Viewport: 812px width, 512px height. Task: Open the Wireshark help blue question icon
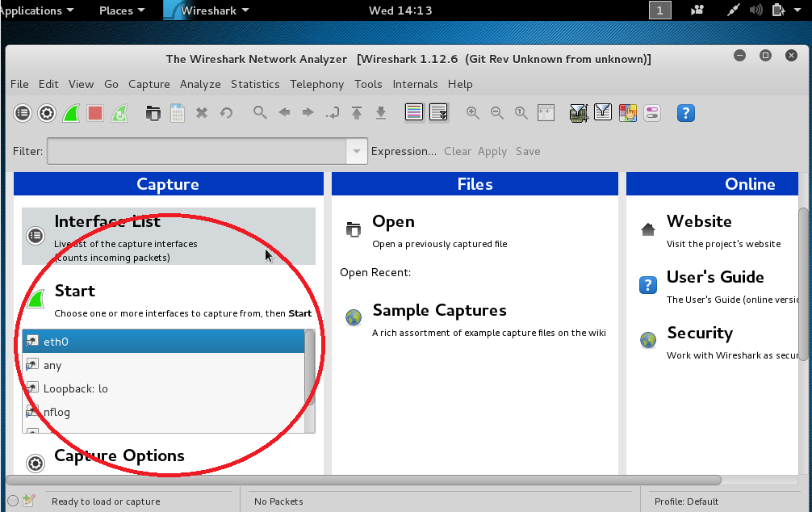tap(686, 113)
